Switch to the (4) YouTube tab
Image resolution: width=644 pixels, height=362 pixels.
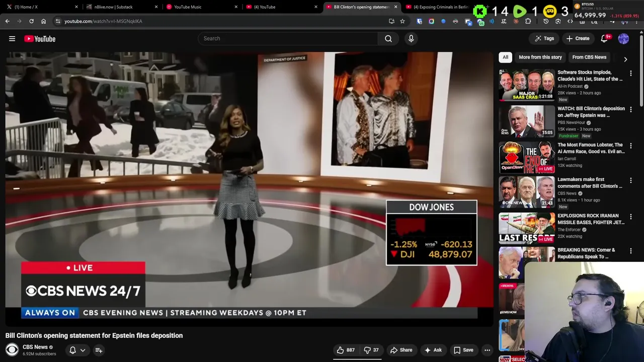[x=281, y=7]
